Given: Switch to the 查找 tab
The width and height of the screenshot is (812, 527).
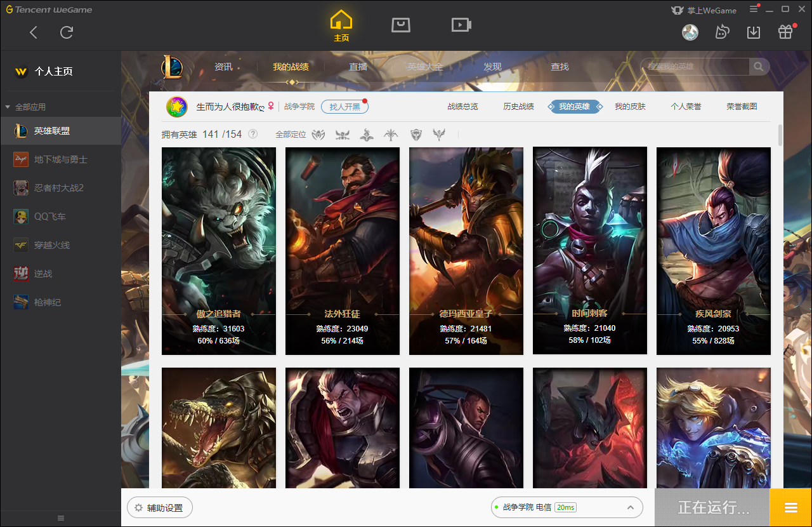Looking at the screenshot, I should pos(560,67).
